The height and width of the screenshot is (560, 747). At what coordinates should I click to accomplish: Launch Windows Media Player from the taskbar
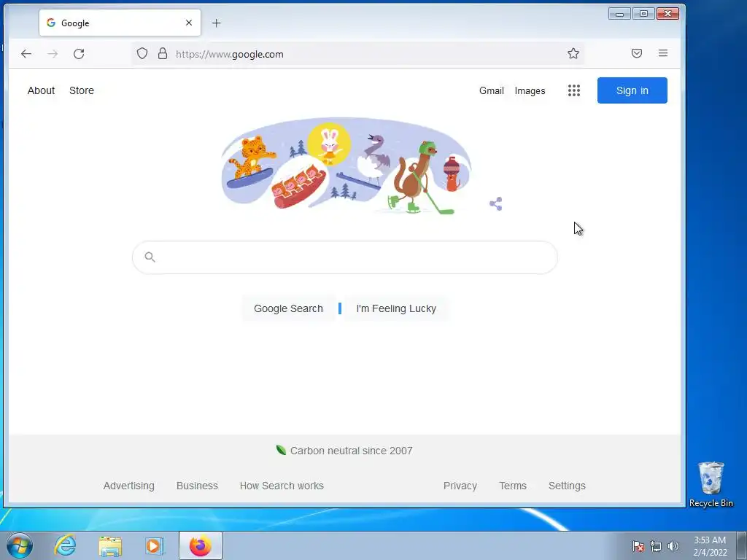[x=154, y=545]
